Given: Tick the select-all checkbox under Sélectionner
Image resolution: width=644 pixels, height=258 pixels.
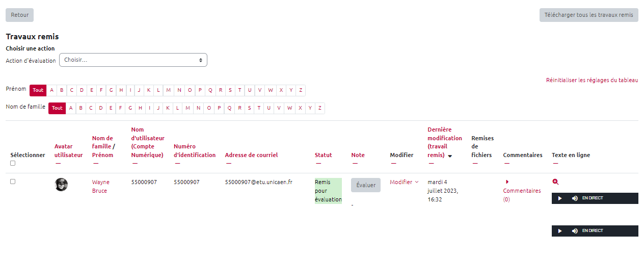Looking at the screenshot, I should click(13, 163).
